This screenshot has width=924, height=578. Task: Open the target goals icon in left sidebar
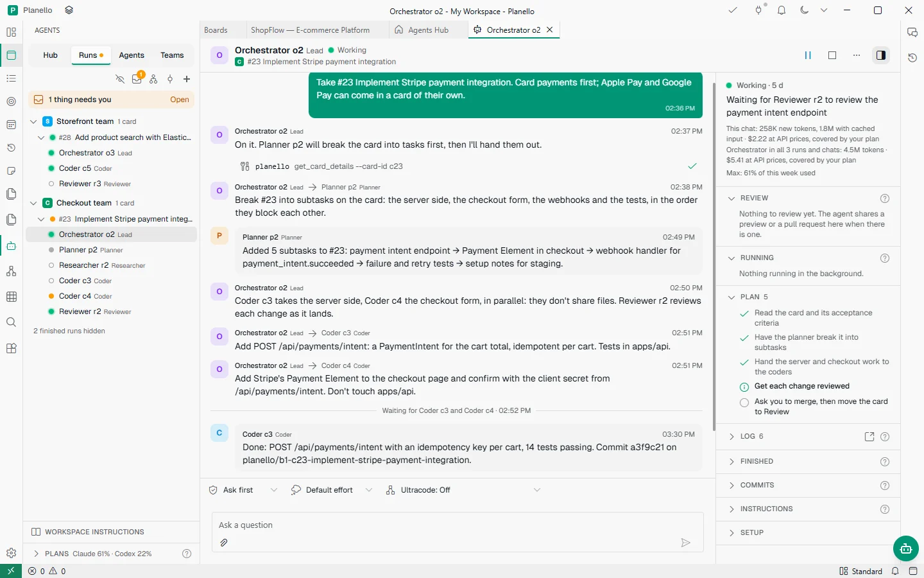coord(11,101)
